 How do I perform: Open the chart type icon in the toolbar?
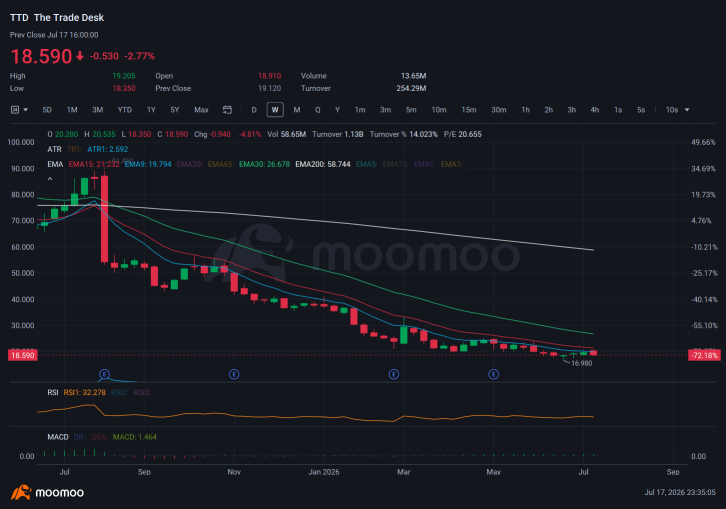[x=15, y=110]
